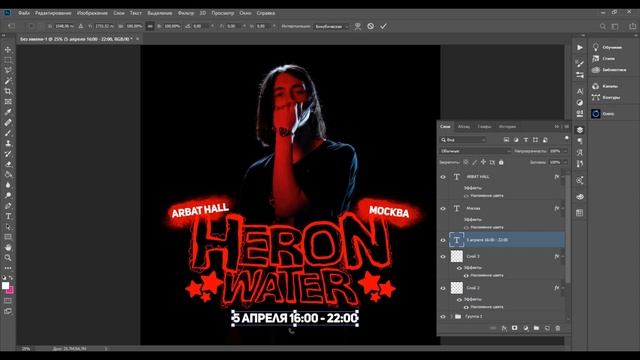640x360 pixels.
Task: Switch to warp mode icon in options bar
Action: tap(358, 26)
